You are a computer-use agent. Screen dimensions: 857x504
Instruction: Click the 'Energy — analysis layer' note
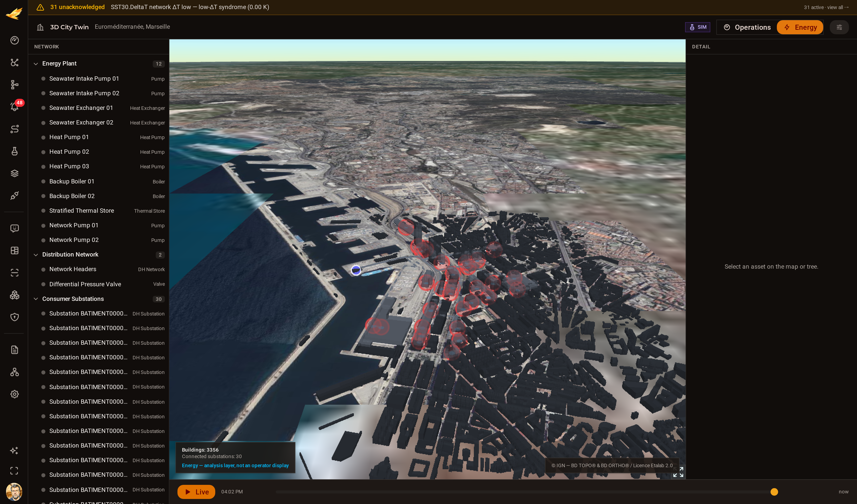(x=235, y=465)
